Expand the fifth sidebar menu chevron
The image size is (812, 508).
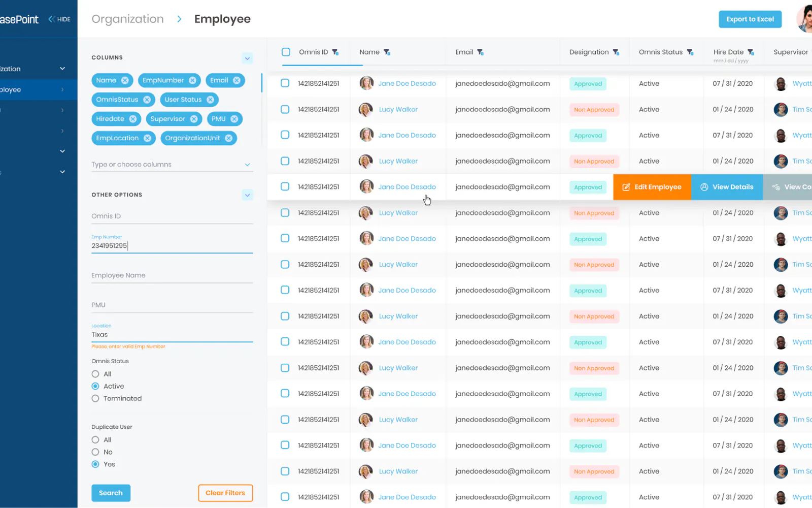point(62,151)
